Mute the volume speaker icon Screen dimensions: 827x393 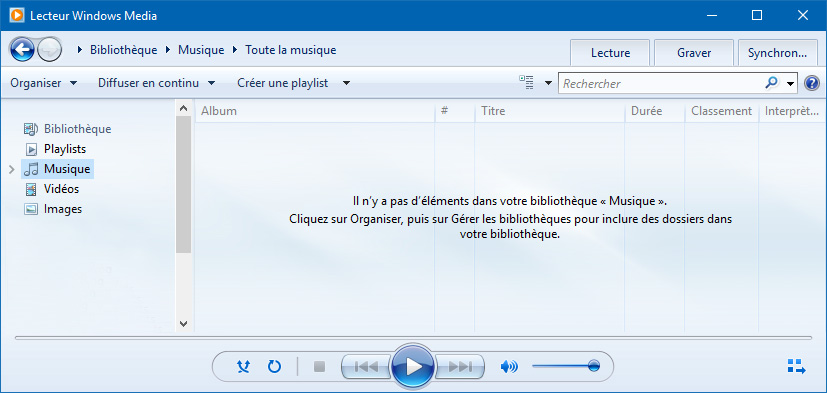tap(509, 367)
